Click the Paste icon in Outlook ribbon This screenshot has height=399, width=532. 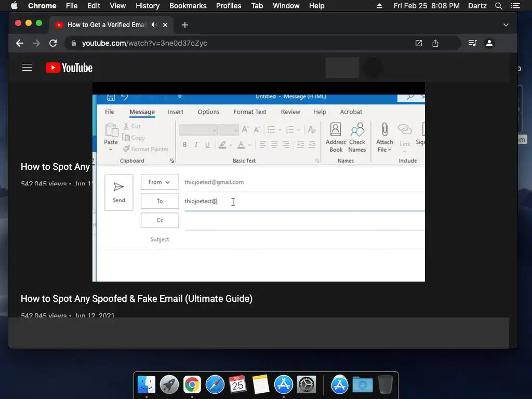click(111, 130)
